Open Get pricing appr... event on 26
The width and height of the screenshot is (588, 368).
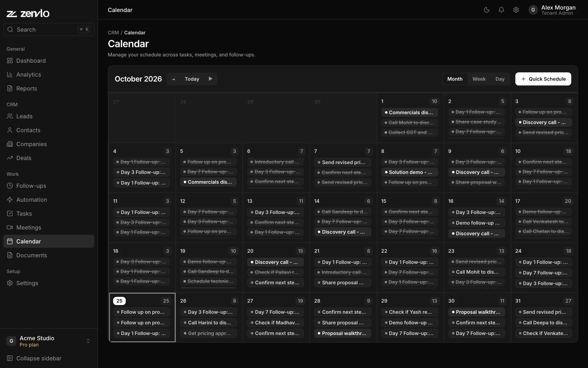coord(209,333)
